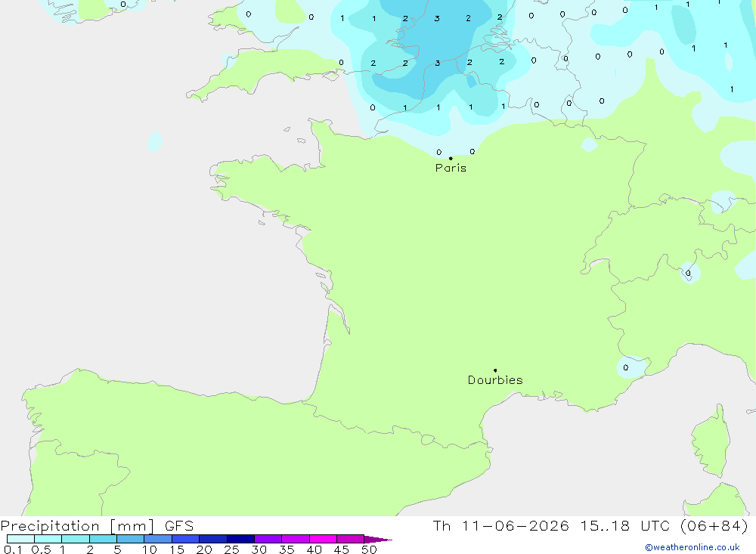Click the legend label '10'
756x554 pixels.
pos(150,549)
